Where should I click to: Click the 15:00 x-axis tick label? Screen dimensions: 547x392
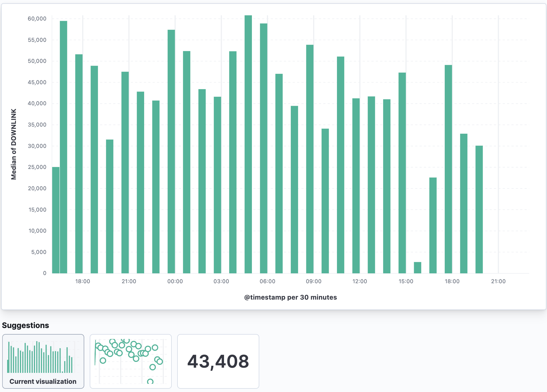[x=406, y=281]
